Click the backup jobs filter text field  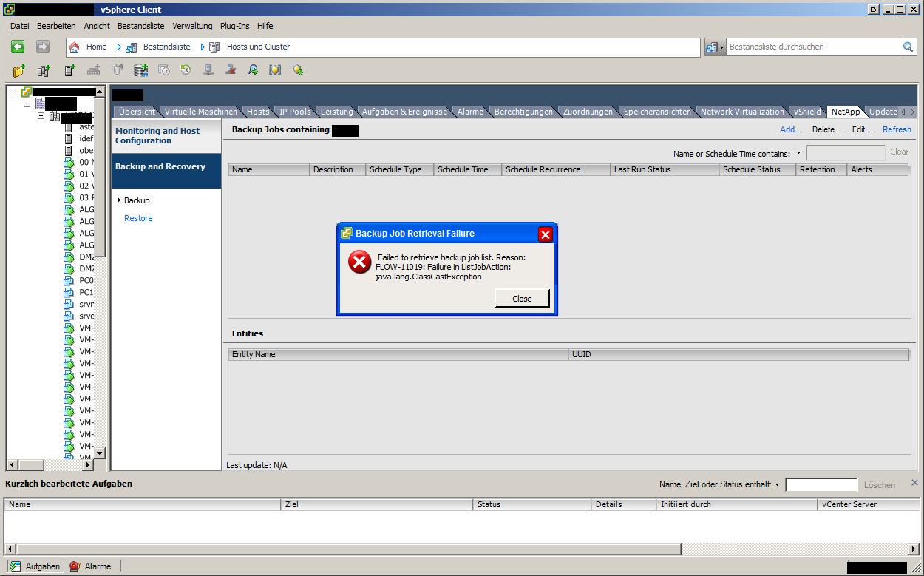[846, 153]
